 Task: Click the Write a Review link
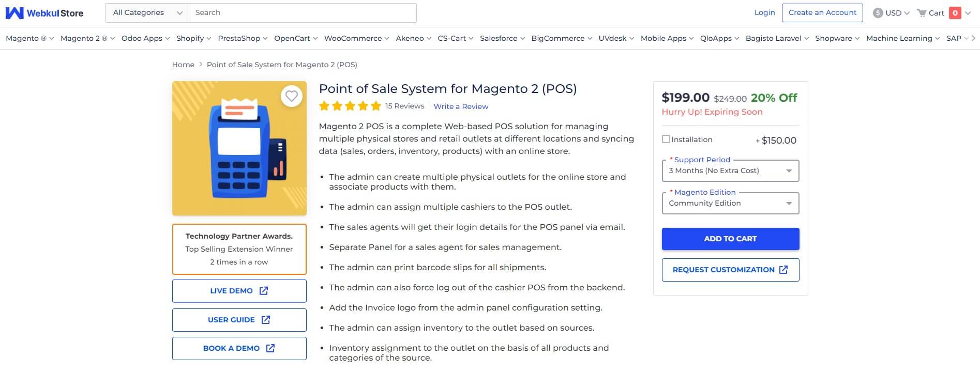(461, 106)
